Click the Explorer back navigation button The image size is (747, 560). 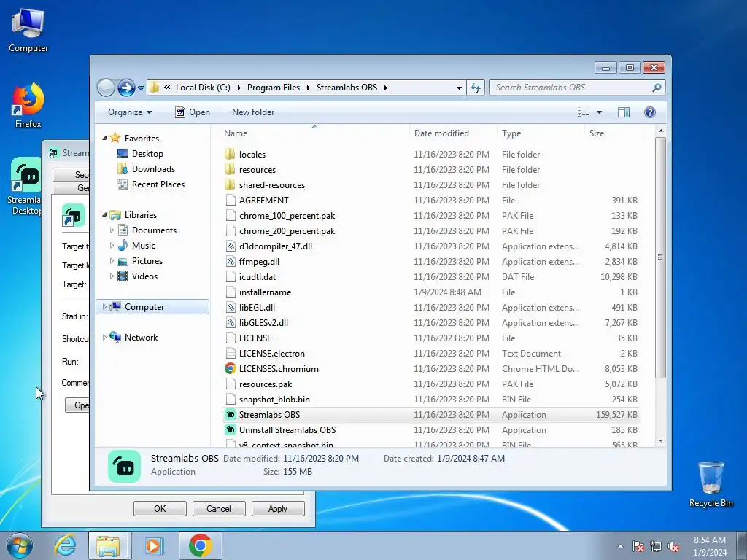point(106,87)
